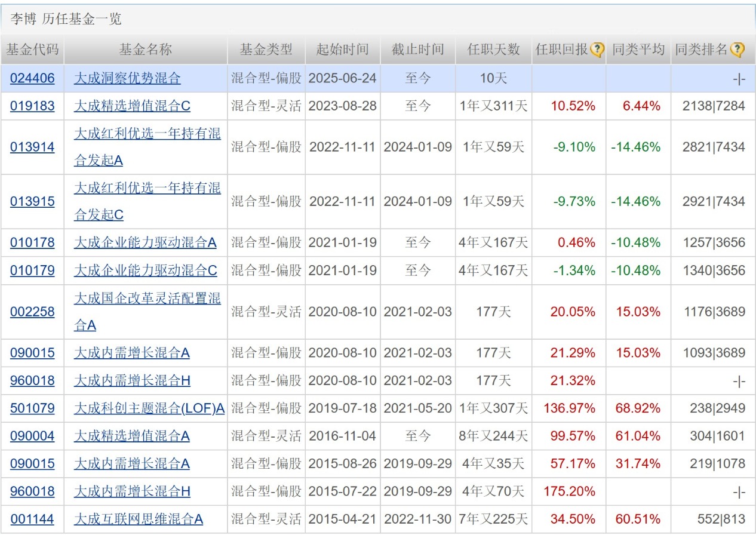Open fund code 019183 link
Viewport: 756px width, 535px height.
[32, 106]
